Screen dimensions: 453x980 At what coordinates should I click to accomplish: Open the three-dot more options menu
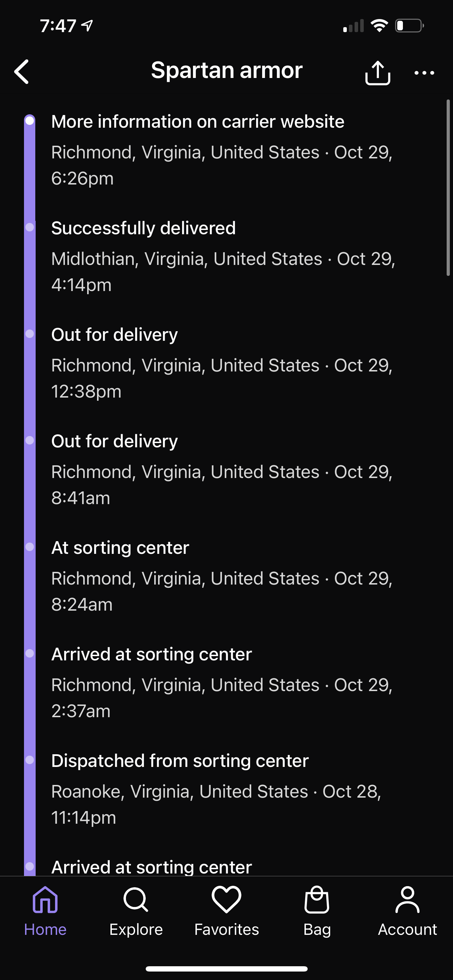(424, 73)
